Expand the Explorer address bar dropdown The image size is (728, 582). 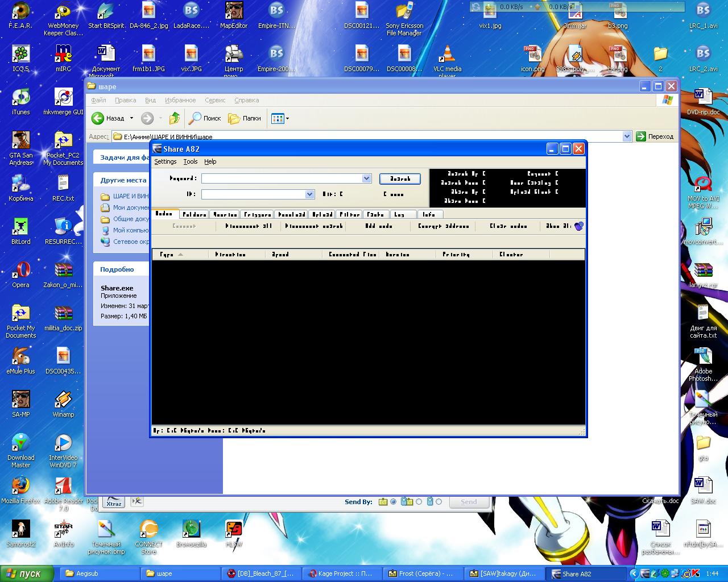point(627,136)
